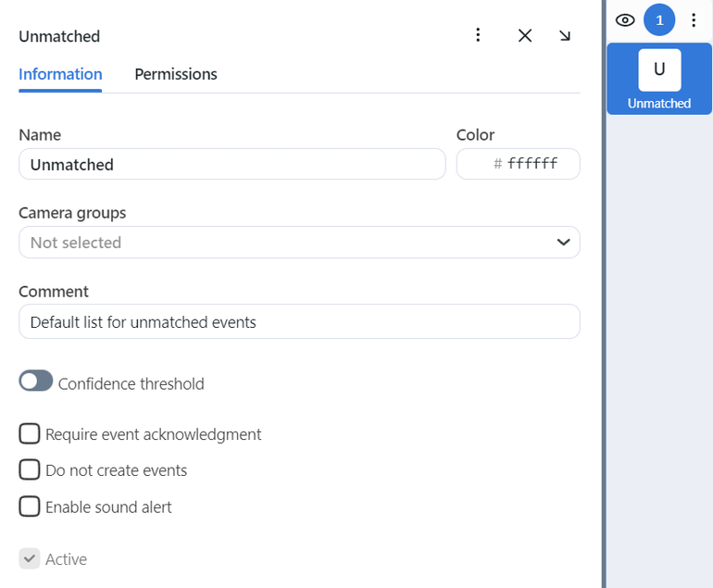Enable the Confidence threshold toggle

click(36, 382)
